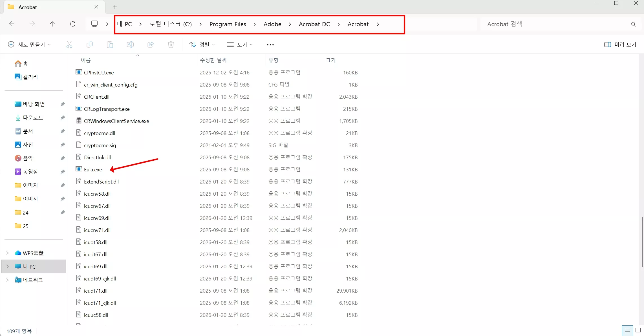Navigate up to the parent folder
Screen dimensions: 644x336
point(52,24)
